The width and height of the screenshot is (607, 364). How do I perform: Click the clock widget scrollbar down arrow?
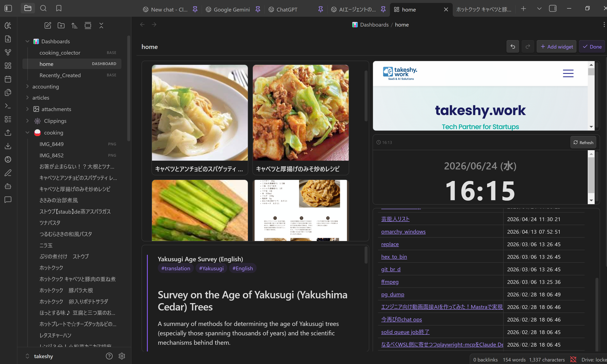591,201
